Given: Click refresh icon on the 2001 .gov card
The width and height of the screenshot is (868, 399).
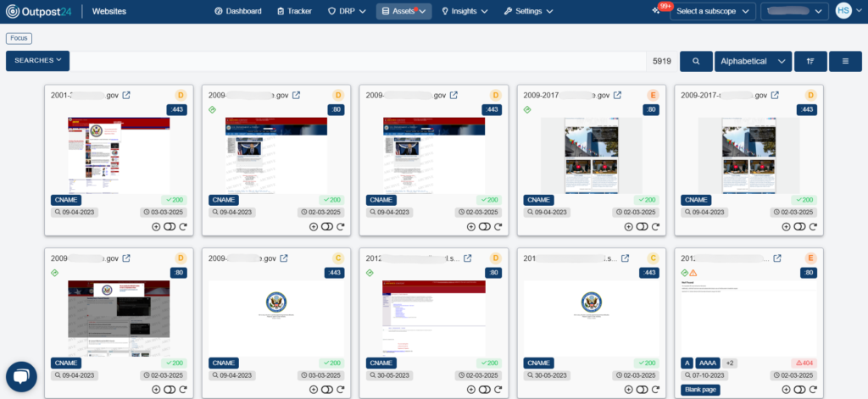Looking at the screenshot, I should point(183,227).
